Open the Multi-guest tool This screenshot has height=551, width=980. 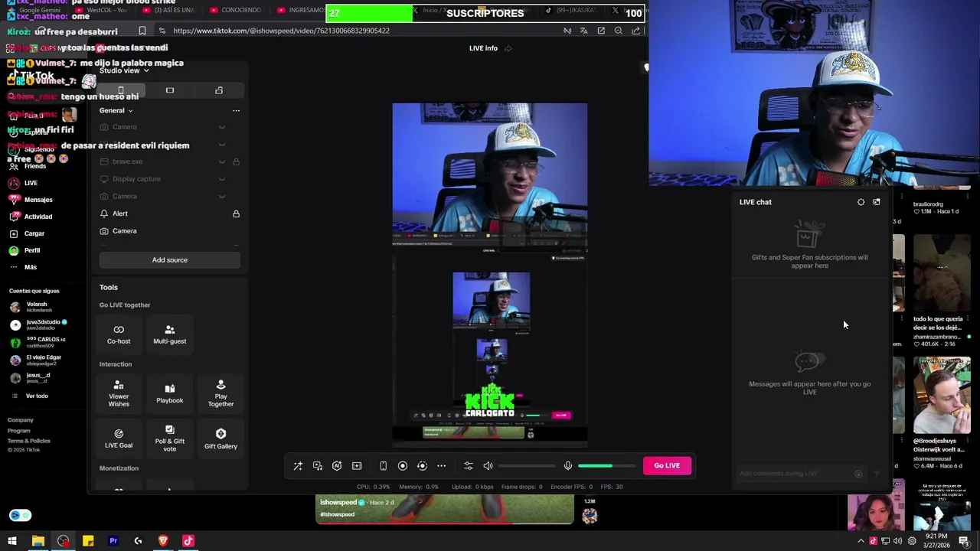point(169,334)
